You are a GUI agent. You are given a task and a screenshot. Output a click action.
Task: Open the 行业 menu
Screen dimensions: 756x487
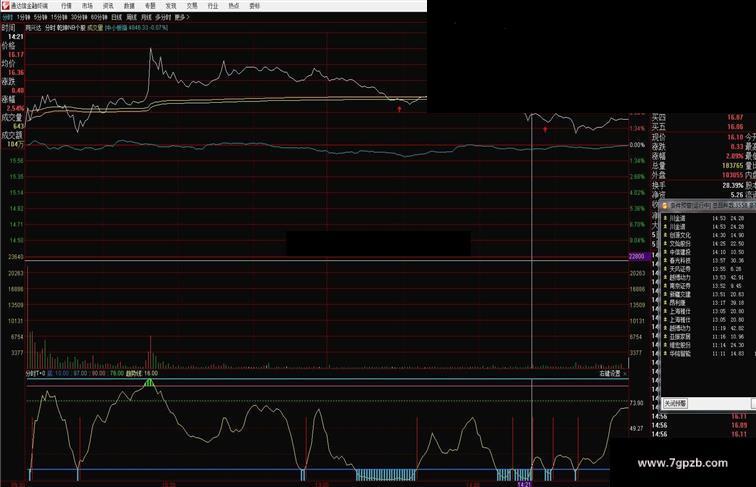click(213, 6)
